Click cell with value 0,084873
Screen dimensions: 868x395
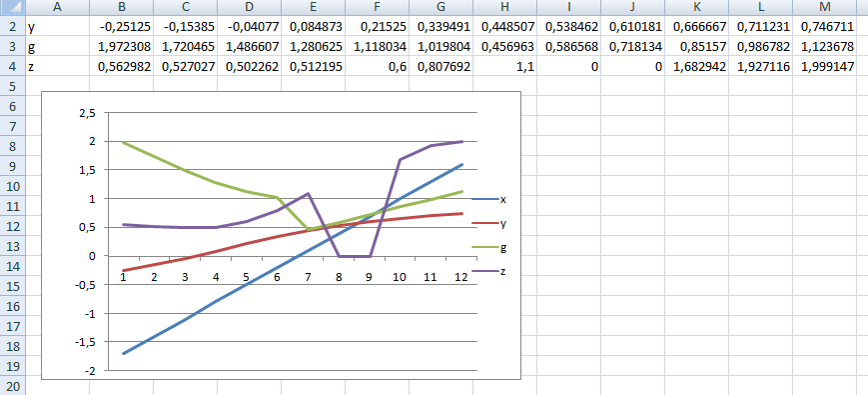[314, 25]
